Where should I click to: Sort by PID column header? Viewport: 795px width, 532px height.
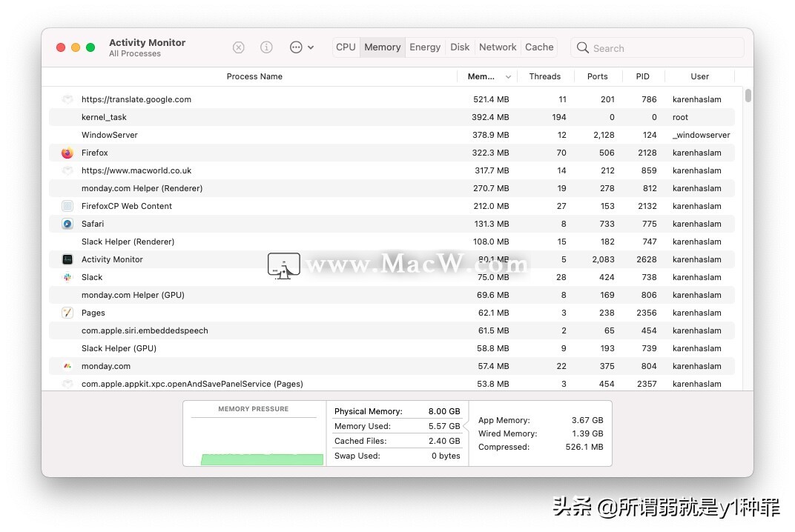[642, 76]
